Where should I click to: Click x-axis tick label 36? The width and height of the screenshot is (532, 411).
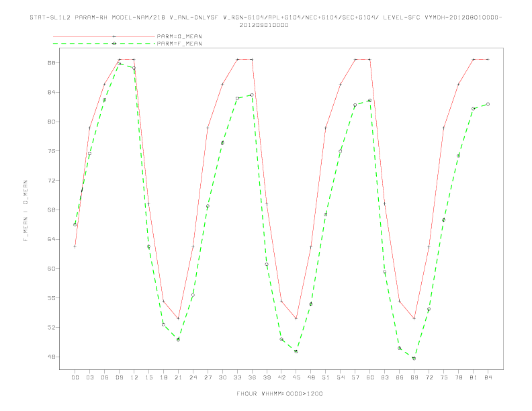point(252,377)
